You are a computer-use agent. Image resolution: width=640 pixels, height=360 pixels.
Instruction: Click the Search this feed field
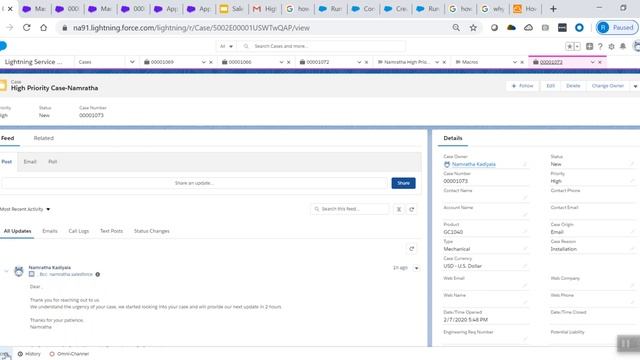[x=350, y=209]
